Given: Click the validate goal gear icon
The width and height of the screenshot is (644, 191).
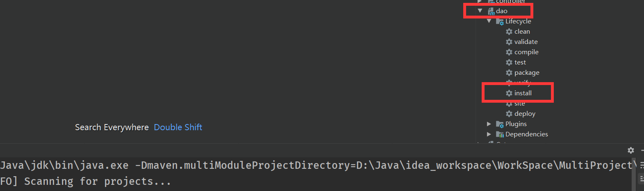Looking at the screenshot, I should (509, 42).
